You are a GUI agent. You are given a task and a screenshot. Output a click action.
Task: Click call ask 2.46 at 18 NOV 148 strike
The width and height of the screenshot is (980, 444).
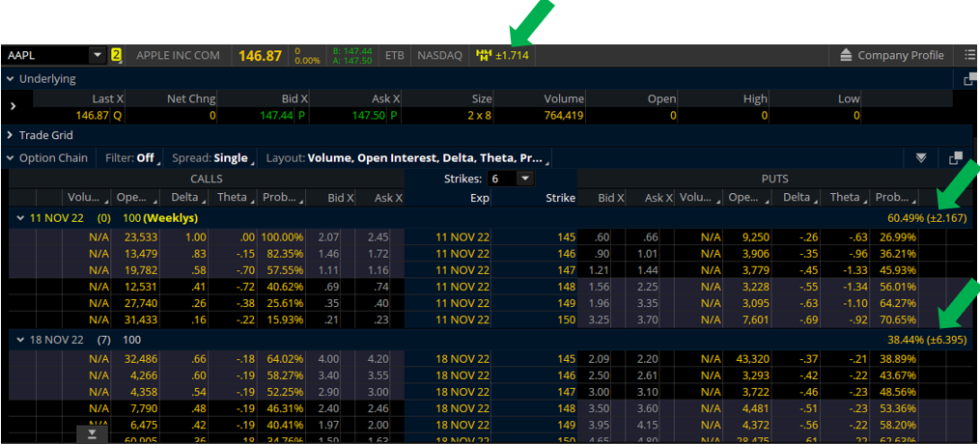click(380, 407)
